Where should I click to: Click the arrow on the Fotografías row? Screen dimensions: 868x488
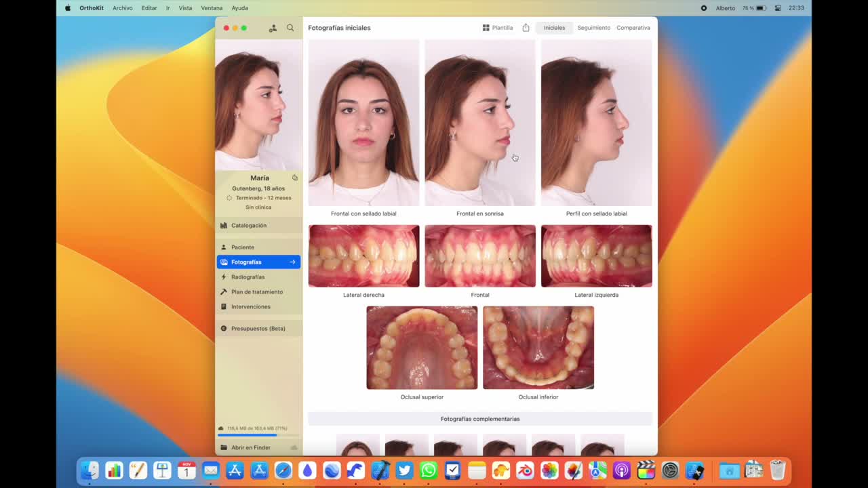tap(293, 262)
